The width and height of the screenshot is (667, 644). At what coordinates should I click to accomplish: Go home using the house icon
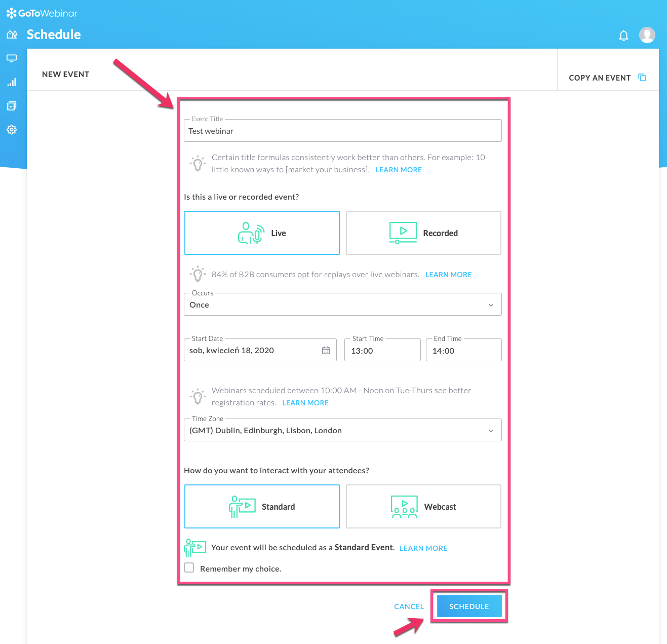pos(12,34)
